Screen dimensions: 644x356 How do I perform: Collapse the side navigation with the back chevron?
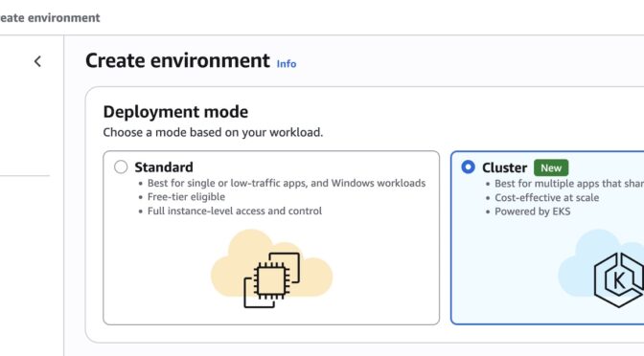pyautogui.click(x=37, y=61)
